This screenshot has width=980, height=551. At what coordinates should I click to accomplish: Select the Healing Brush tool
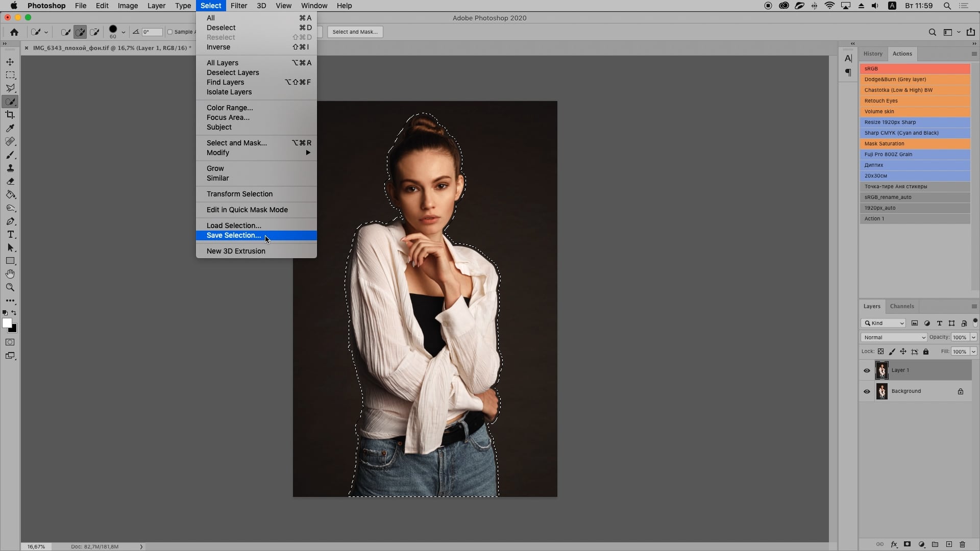pos(9,141)
